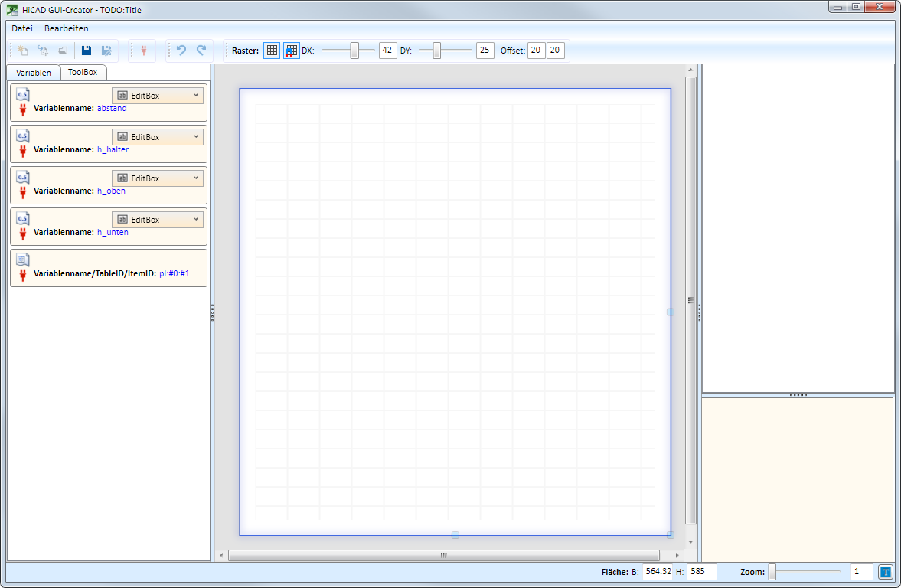Select the Variablen tab
This screenshot has height=588, width=901.
[34, 73]
